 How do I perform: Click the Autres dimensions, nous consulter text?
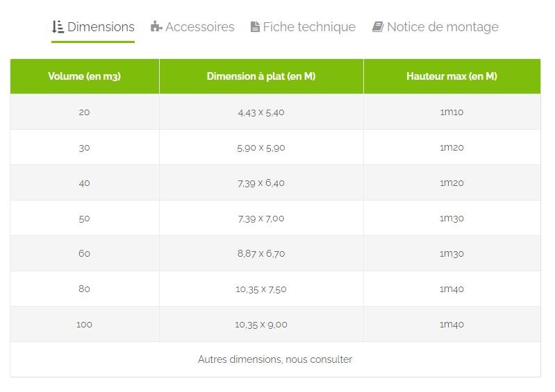coord(275,359)
